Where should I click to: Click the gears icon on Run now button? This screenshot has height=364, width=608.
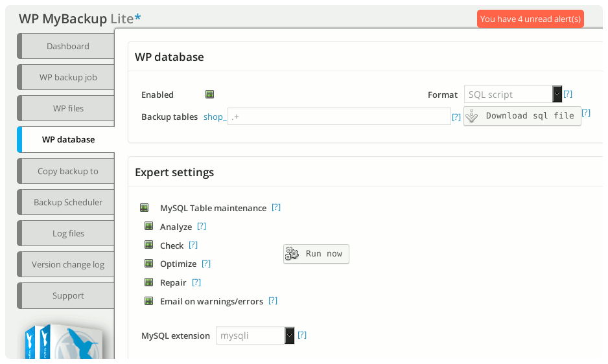[x=292, y=253]
